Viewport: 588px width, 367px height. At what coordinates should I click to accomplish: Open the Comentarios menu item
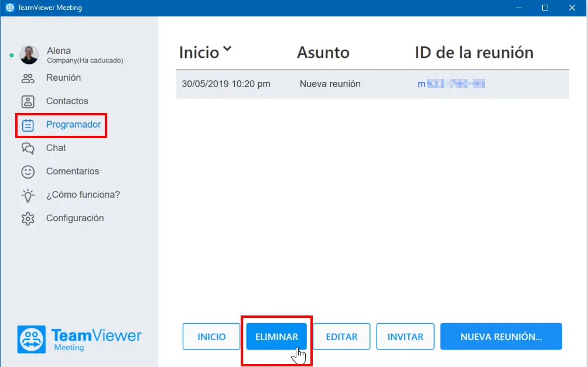pos(73,172)
